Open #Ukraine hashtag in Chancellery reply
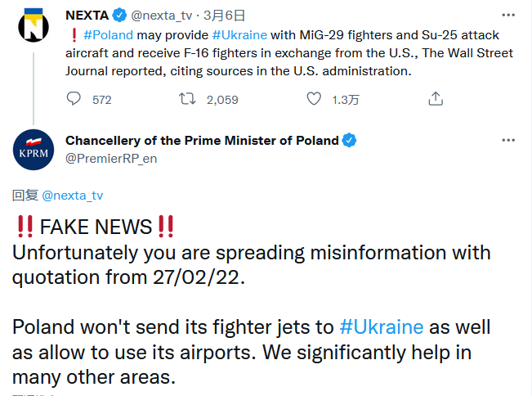This screenshot has width=532, height=396. (382, 327)
